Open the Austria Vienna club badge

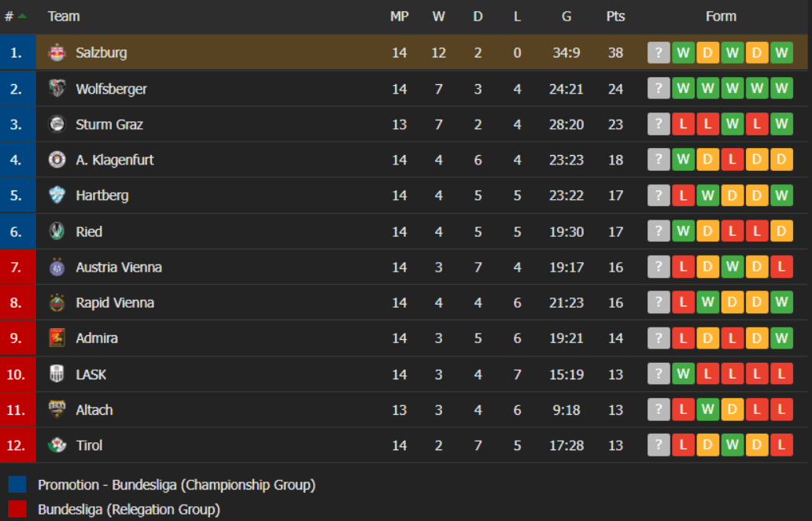(57, 267)
